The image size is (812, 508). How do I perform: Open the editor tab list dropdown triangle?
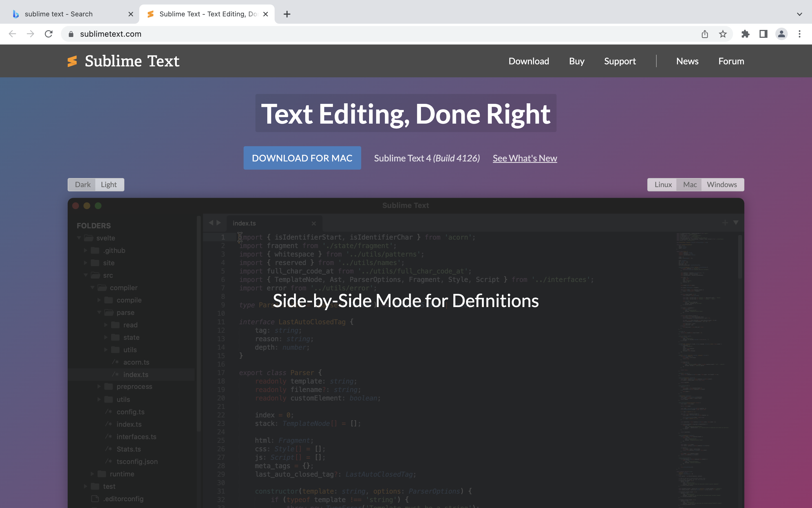tap(736, 222)
